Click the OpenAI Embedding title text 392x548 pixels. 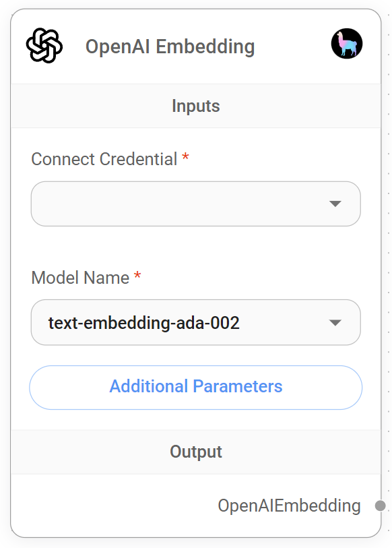coord(170,47)
